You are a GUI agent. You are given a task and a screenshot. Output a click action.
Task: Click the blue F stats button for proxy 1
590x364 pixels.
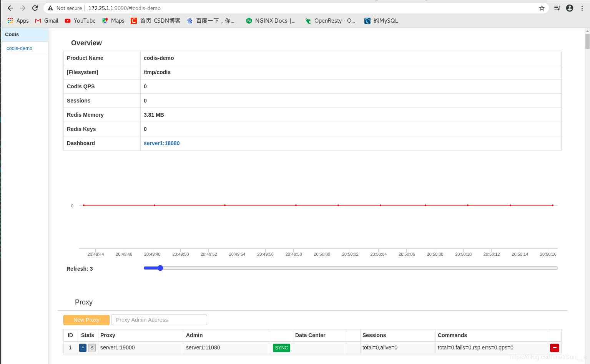83,348
